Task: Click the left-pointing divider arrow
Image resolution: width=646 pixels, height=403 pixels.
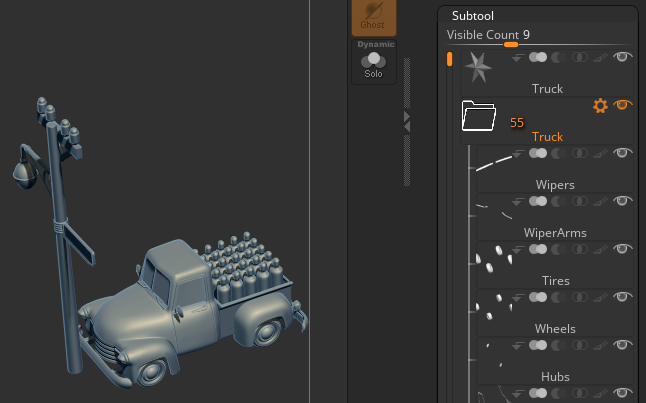Action: [407, 127]
